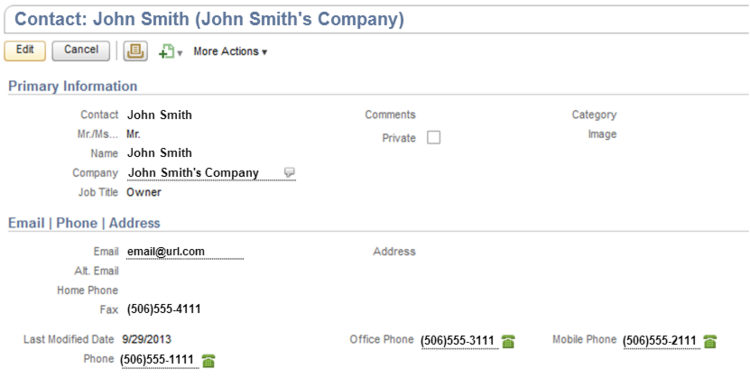
Task: Open John Smith's Company link
Action: coord(193,173)
